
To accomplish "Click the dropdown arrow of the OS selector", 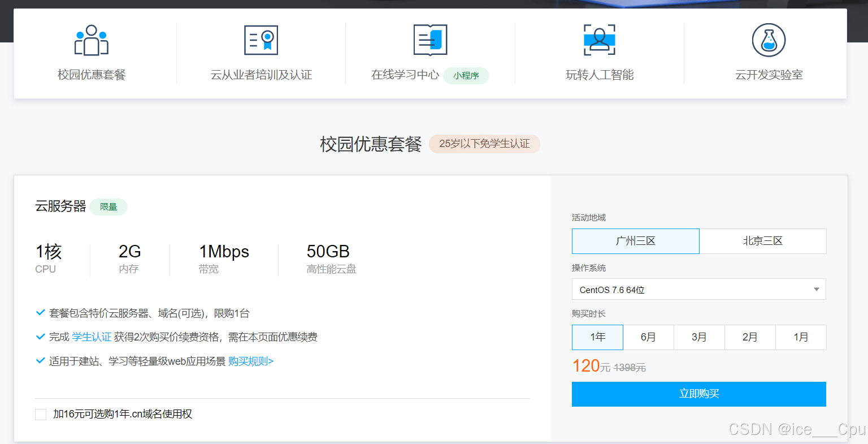I will (816, 289).
